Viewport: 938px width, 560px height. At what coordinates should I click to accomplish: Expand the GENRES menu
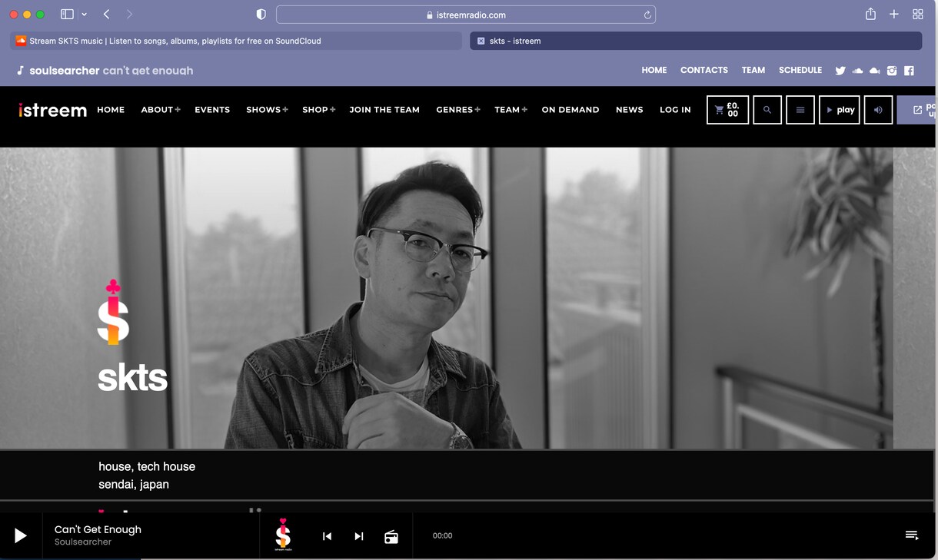[x=458, y=110]
